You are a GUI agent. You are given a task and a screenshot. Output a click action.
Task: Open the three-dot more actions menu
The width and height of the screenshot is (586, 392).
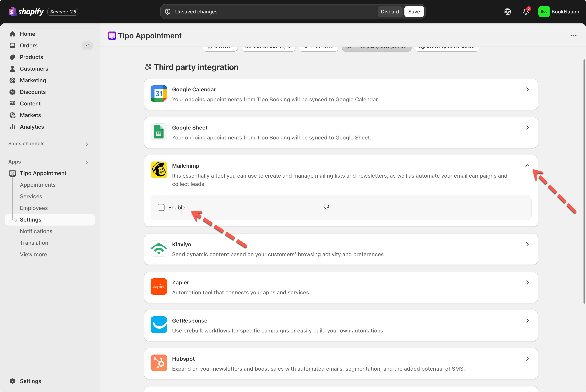tap(573, 36)
